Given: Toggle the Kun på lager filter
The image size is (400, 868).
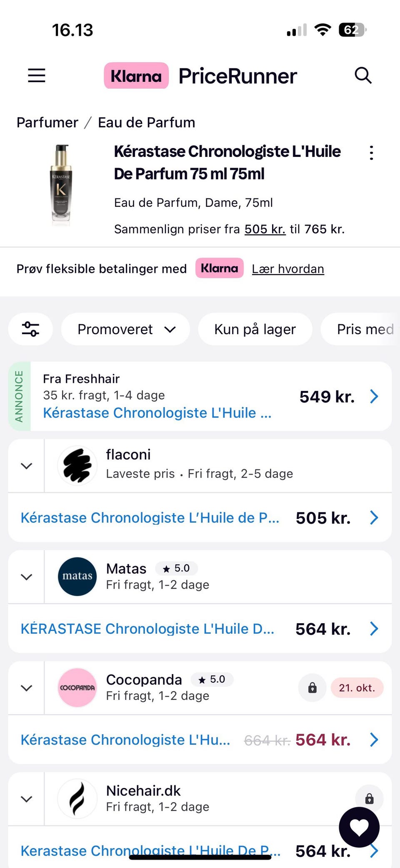Looking at the screenshot, I should tap(255, 329).
